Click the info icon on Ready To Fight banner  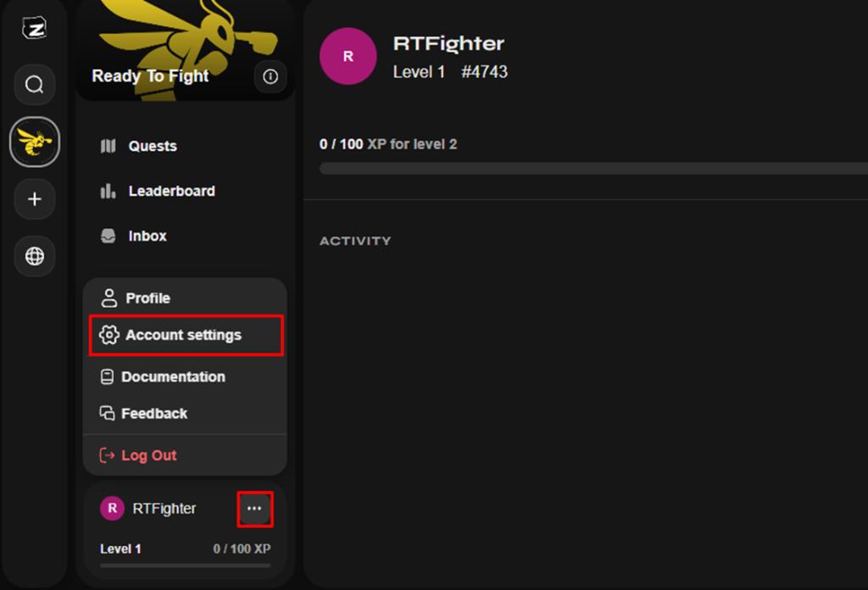[x=270, y=76]
